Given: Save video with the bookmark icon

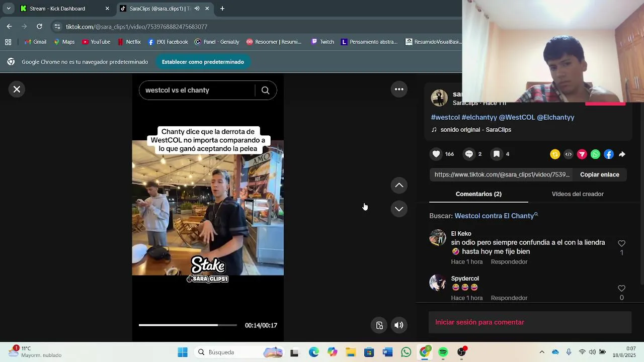Looking at the screenshot, I should click(497, 154).
